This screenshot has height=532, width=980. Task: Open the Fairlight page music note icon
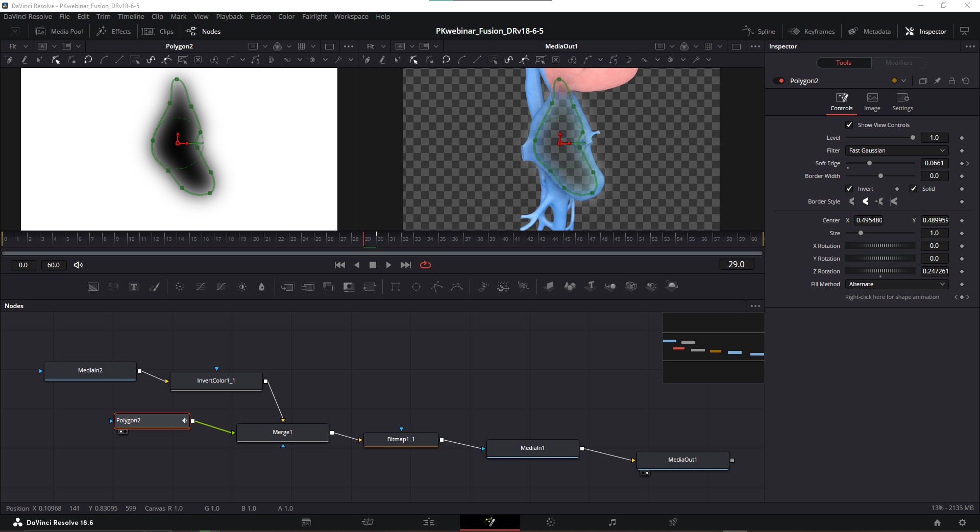tap(612, 522)
